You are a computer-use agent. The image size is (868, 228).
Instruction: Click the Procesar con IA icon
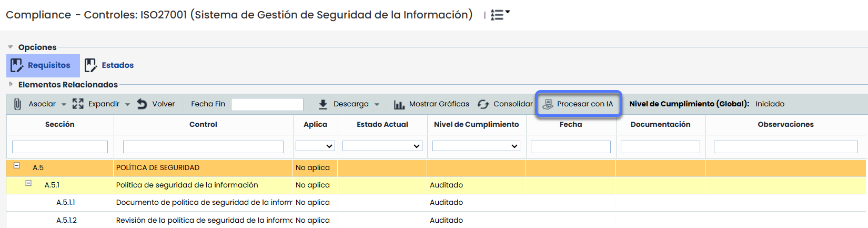pos(548,104)
